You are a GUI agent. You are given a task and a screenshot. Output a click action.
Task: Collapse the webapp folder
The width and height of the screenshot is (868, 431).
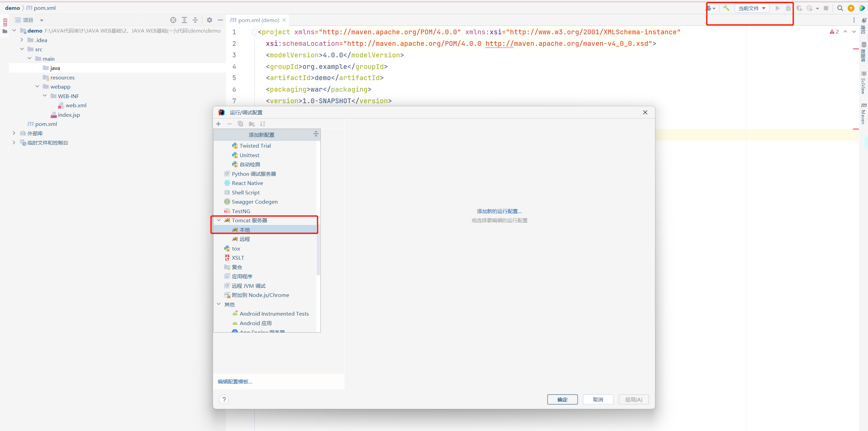(37, 87)
